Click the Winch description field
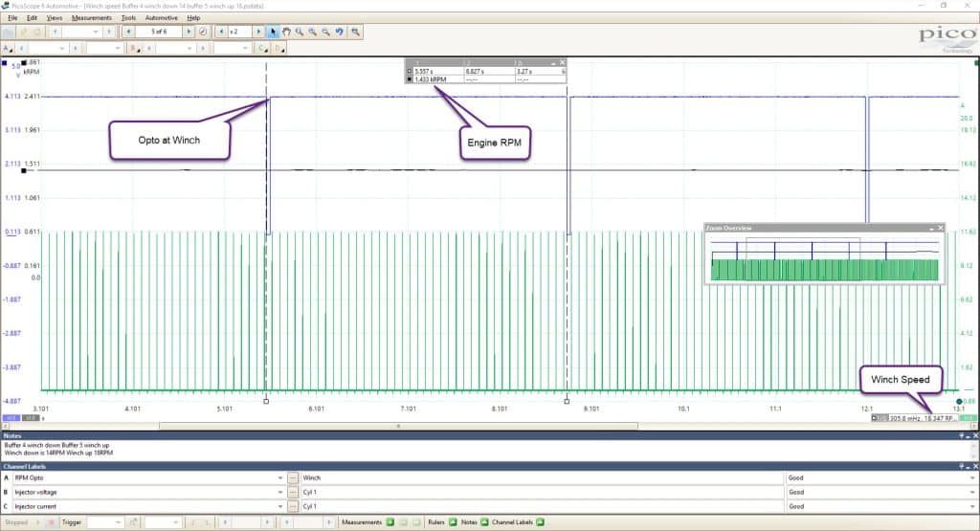This screenshot has width=980, height=531. (542, 478)
